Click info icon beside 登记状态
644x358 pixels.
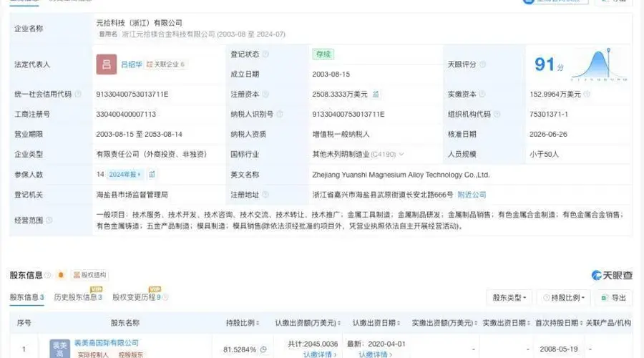265,54
